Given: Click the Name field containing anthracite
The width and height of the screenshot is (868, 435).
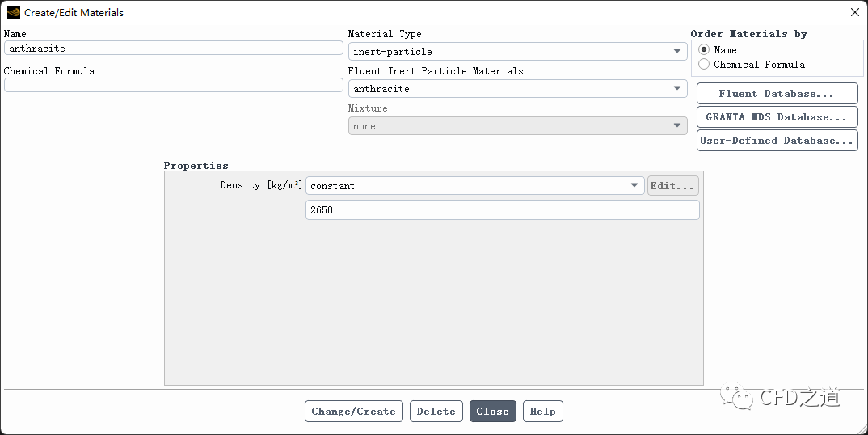Looking at the screenshot, I should (173, 49).
